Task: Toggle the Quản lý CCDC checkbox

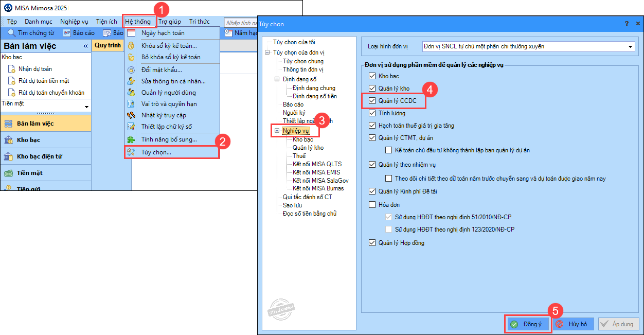Action: 372,101
